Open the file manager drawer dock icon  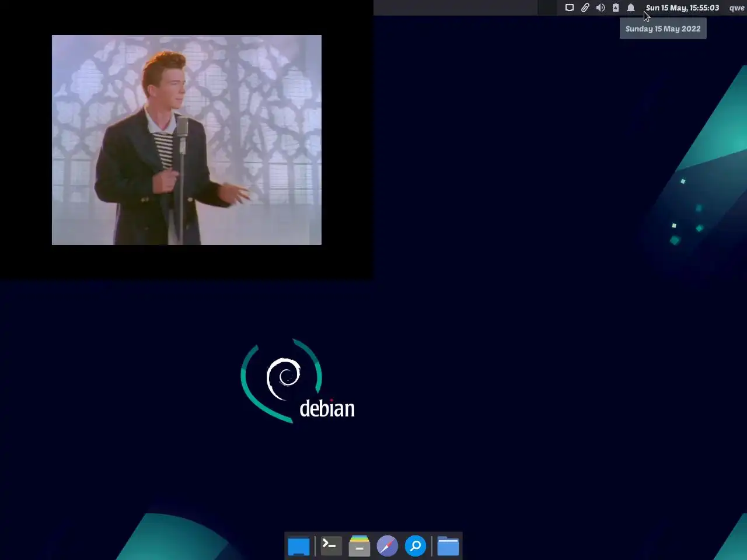coord(359,546)
